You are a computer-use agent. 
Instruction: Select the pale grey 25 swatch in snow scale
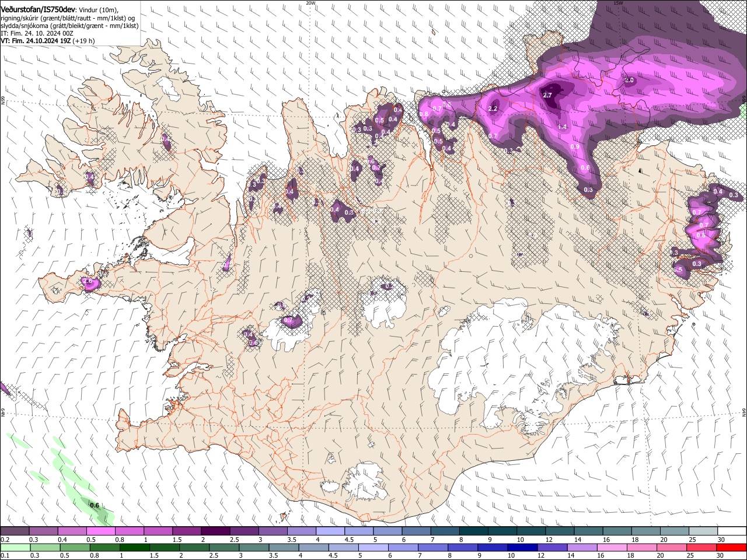pos(703,531)
